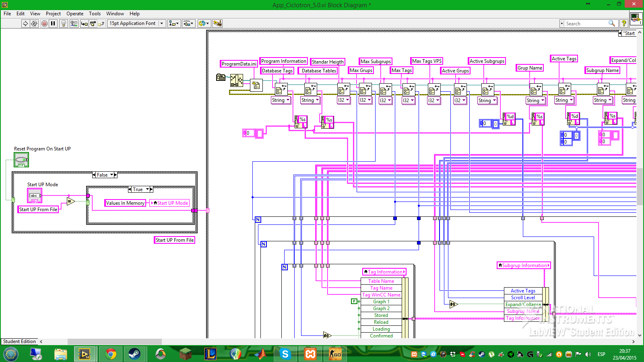Viewport: 644px width, 362px height.
Task: Click the Step Out icon
Action: (x=101, y=23)
